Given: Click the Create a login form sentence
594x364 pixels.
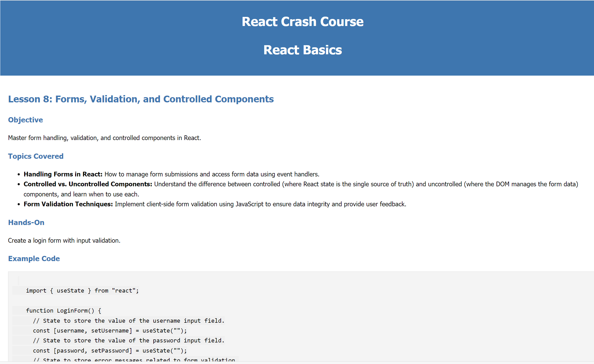Looking at the screenshot, I should [x=64, y=240].
